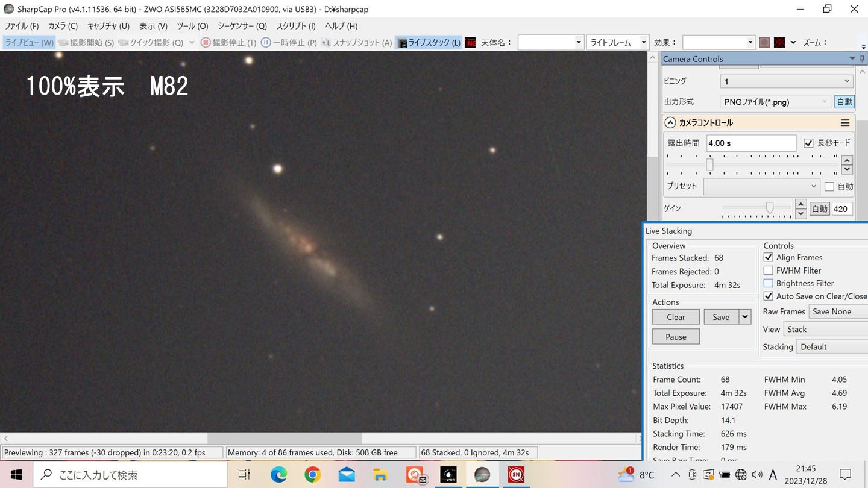The width and height of the screenshot is (868, 488).
Task: Click the exposure time 4.00 s field
Action: (751, 143)
